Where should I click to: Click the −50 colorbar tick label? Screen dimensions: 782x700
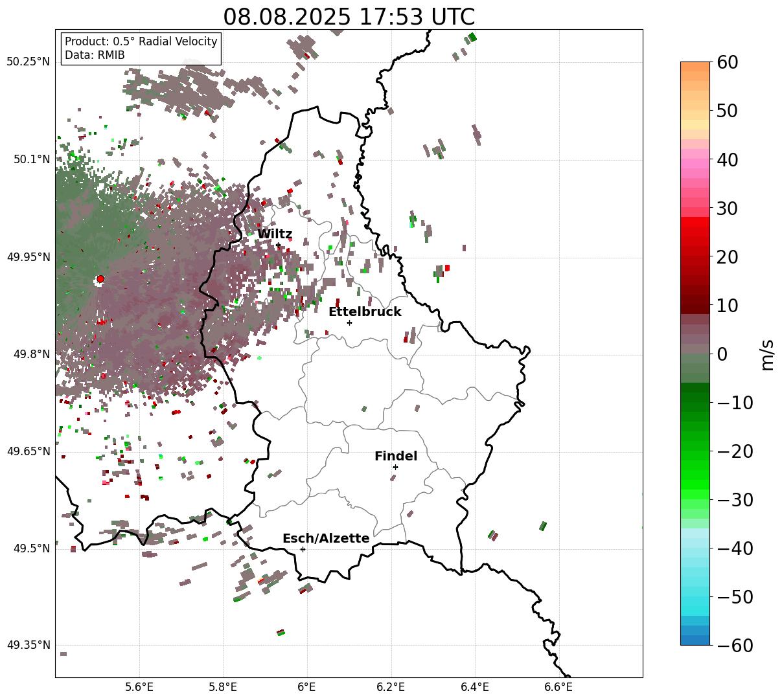(735, 596)
